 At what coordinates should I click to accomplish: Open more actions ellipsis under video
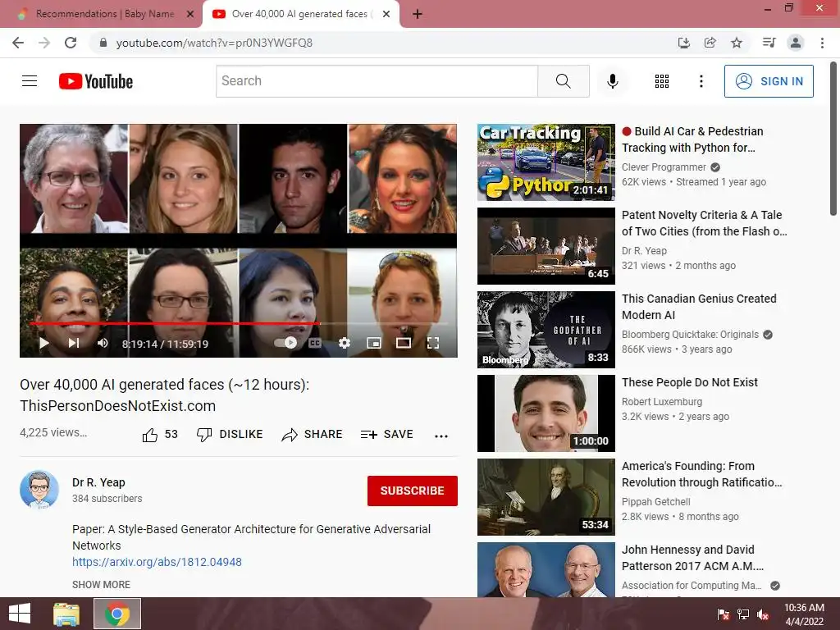click(x=441, y=436)
